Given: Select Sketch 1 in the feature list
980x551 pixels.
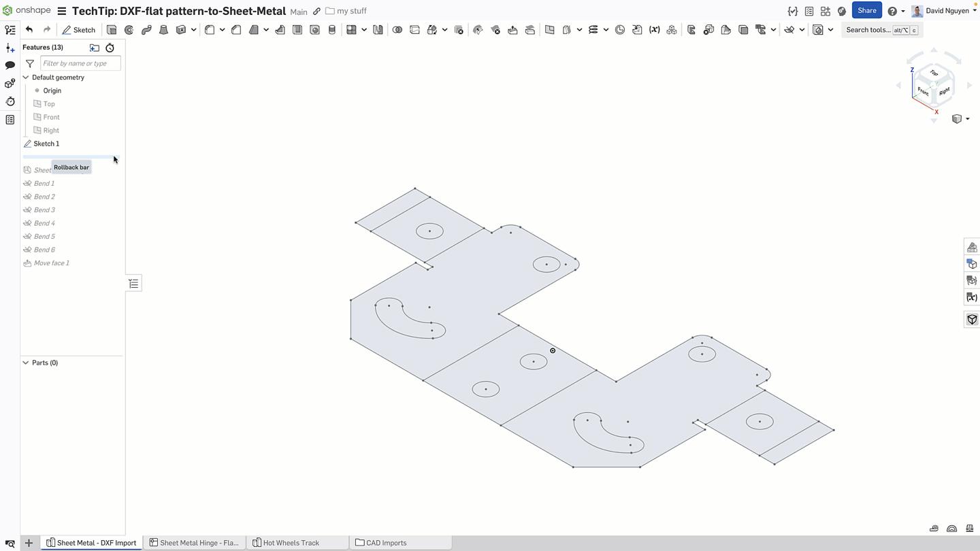Looking at the screenshot, I should tap(46, 144).
